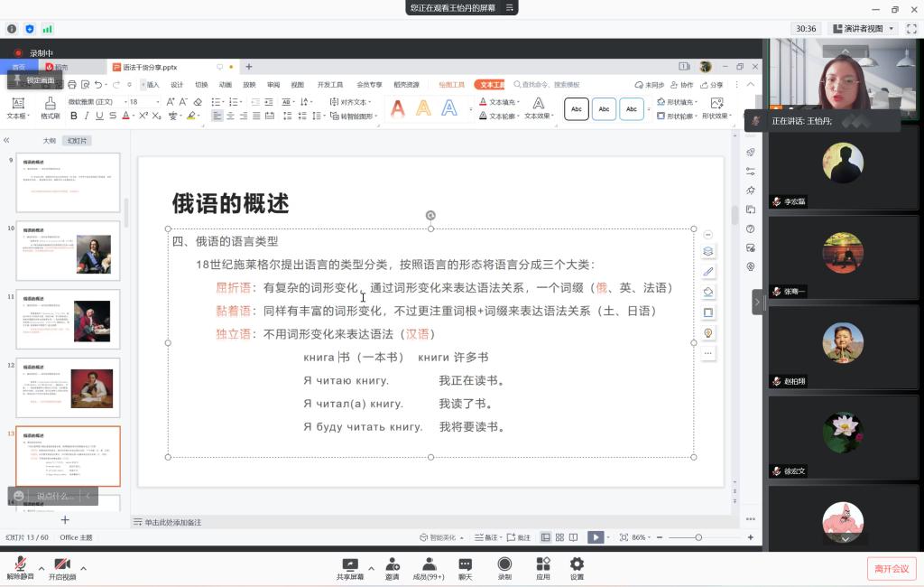Select slide 11 thumbnail in the slide panel
924x587 pixels.
(x=69, y=319)
